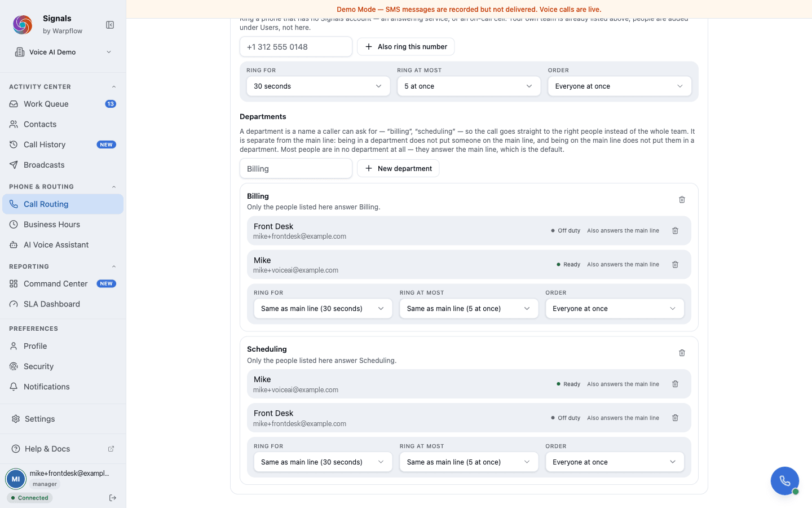
Task: Focus the department name input field
Action: pos(296,169)
